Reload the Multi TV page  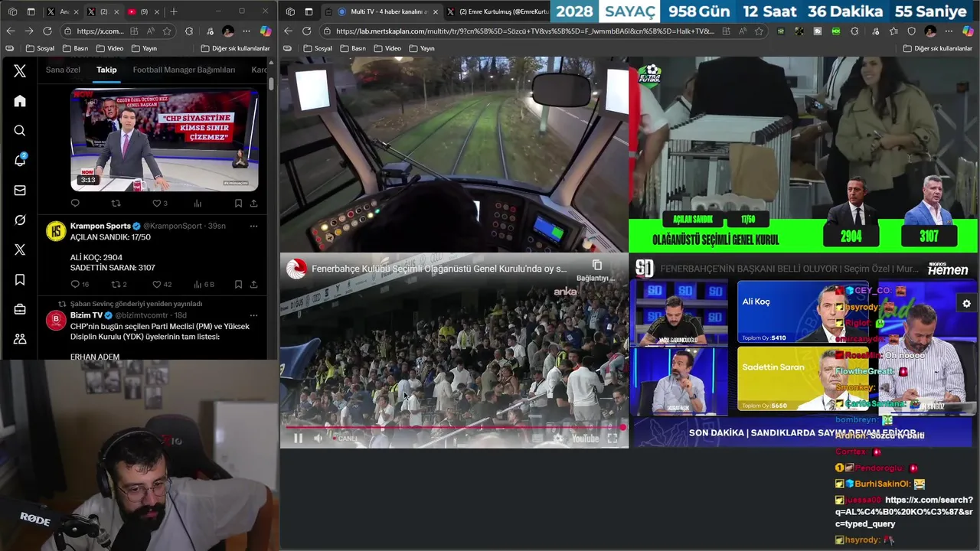tap(306, 31)
